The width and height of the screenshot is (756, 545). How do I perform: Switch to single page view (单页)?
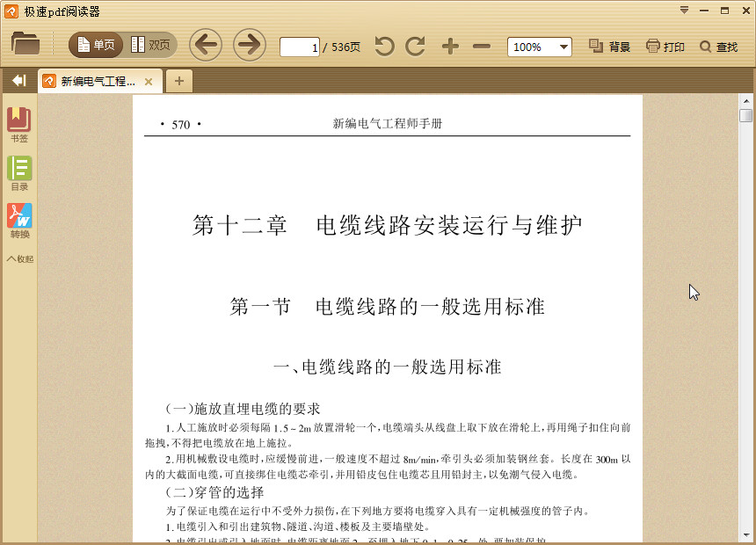[x=96, y=46]
